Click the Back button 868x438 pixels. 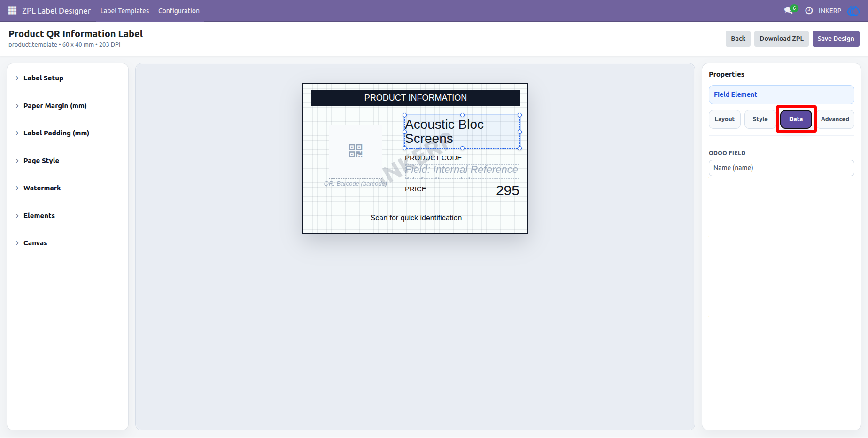tap(738, 39)
